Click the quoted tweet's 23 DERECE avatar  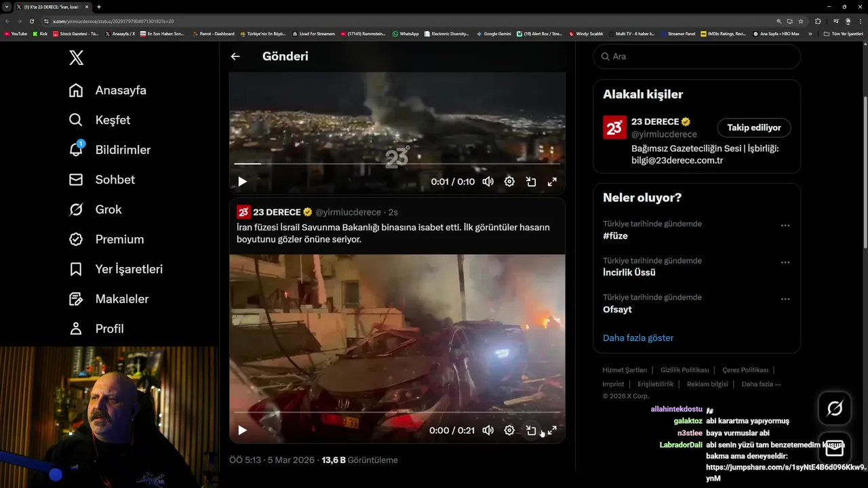243,212
